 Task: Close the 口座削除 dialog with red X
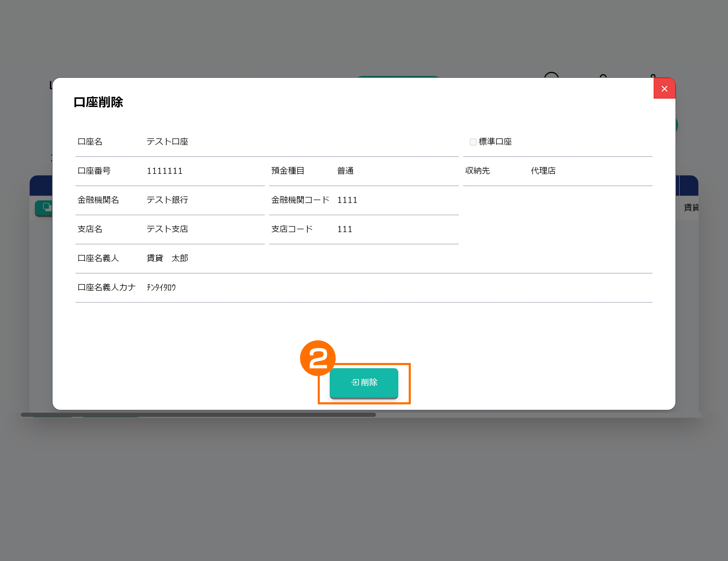[x=664, y=89]
